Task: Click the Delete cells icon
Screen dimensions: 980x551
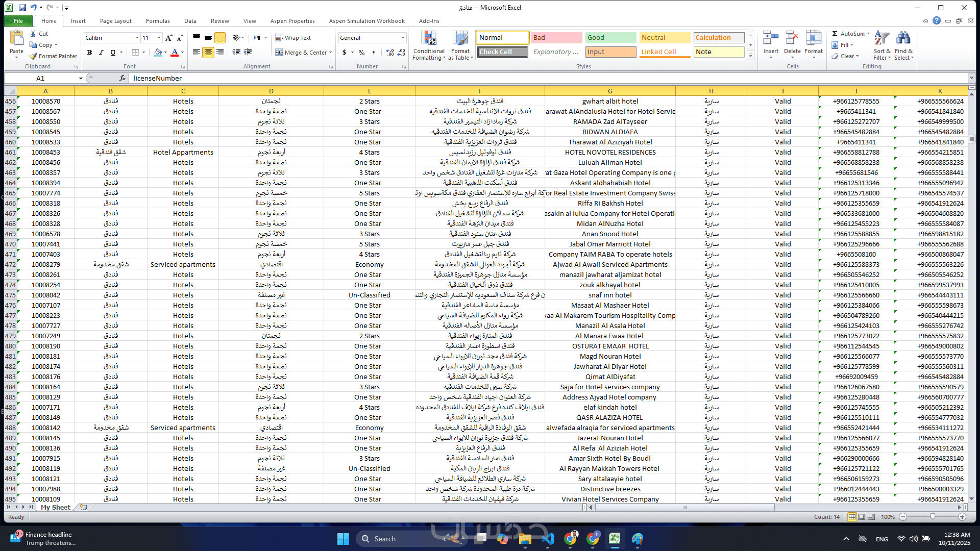Action: 792,39
